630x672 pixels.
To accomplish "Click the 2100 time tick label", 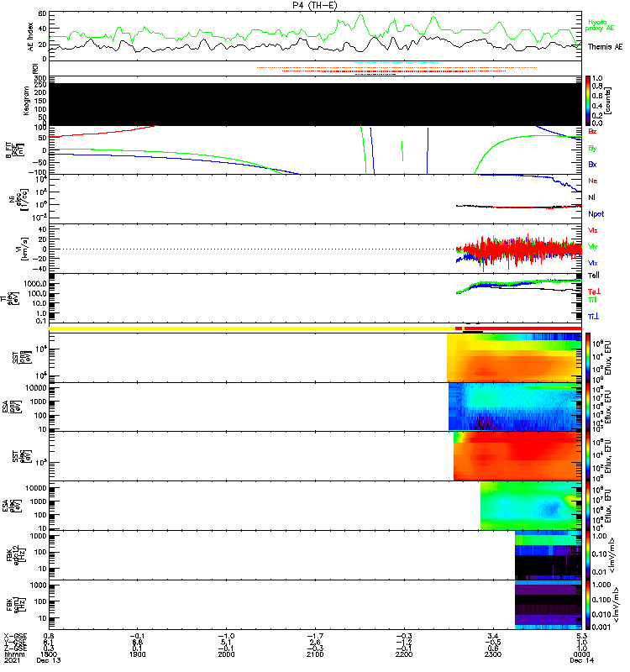I will 315,654.
